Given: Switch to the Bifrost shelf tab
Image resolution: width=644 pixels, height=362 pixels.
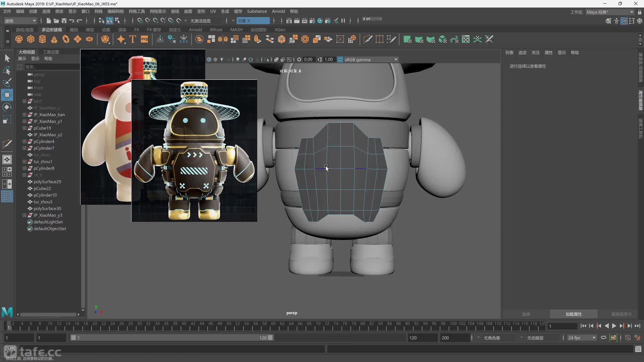Looking at the screenshot, I should [216, 29].
